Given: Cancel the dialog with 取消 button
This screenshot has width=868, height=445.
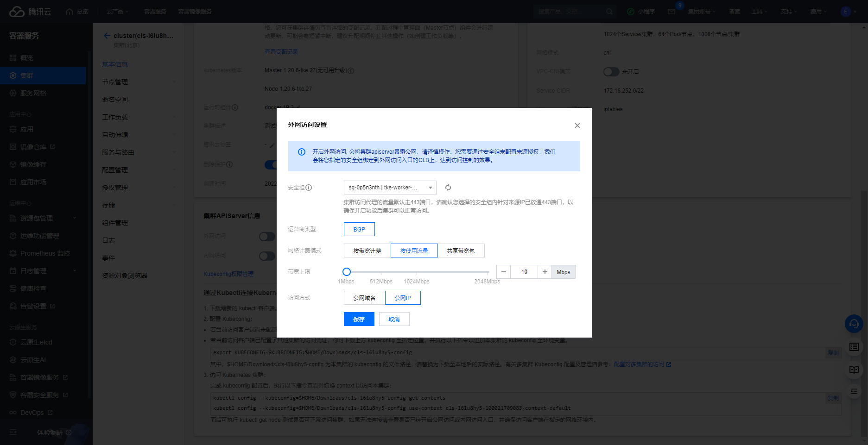Looking at the screenshot, I should 394,319.
